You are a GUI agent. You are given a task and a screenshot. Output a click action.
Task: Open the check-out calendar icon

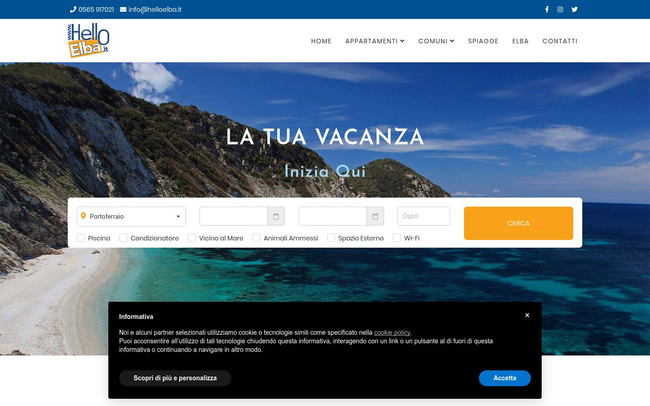coord(375,216)
